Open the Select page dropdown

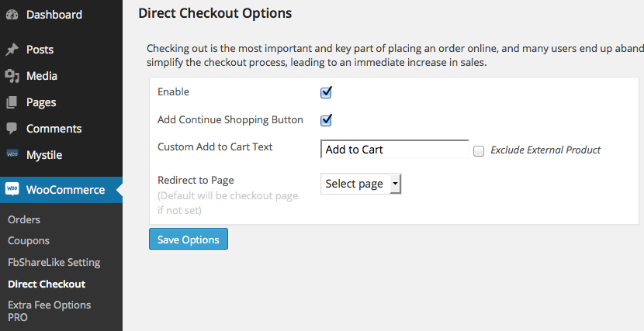[361, 184]
